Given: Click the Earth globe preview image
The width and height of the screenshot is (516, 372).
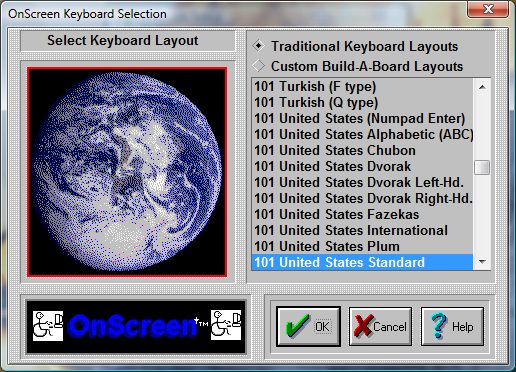Looking at the screenshot, I should (x=127, y=172).
